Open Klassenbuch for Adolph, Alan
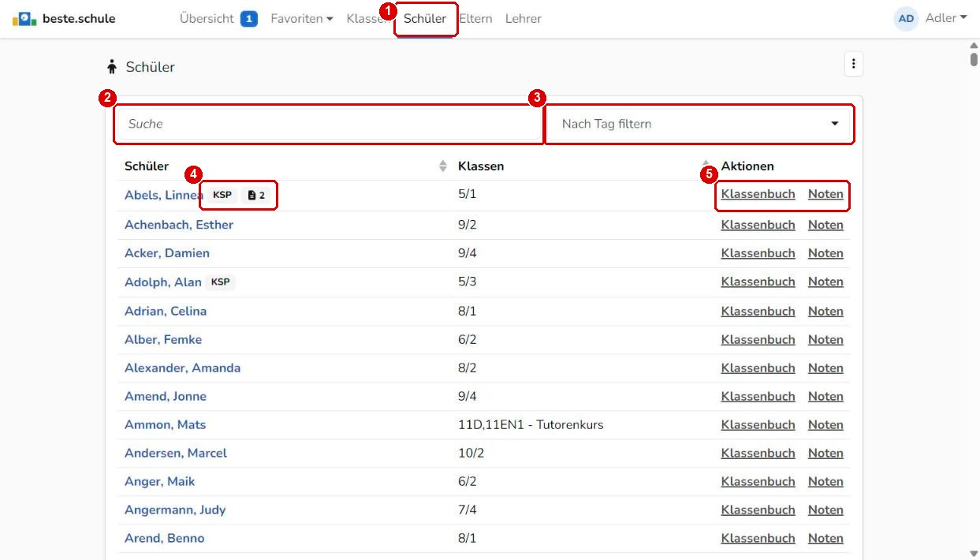The height and width of the screenshot is (560, 980). [758, 282]
